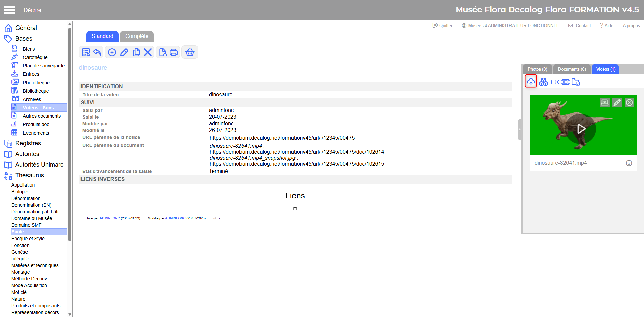644x317 pixels.
Task: Open the Aide help link
Action: click(607, 25)
